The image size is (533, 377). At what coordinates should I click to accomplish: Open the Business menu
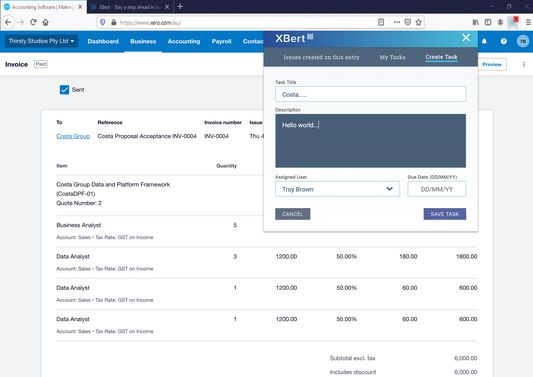143,41
